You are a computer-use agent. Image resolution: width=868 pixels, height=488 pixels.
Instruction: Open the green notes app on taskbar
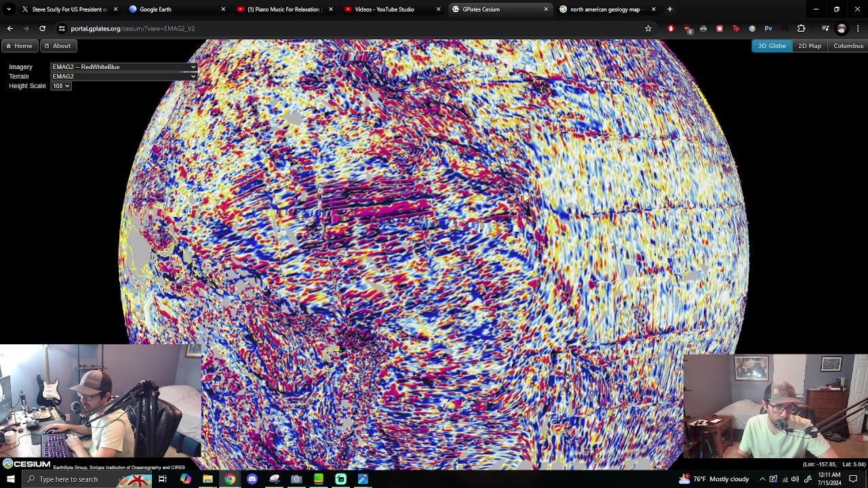pyautogui.click(x=319, y=479)
